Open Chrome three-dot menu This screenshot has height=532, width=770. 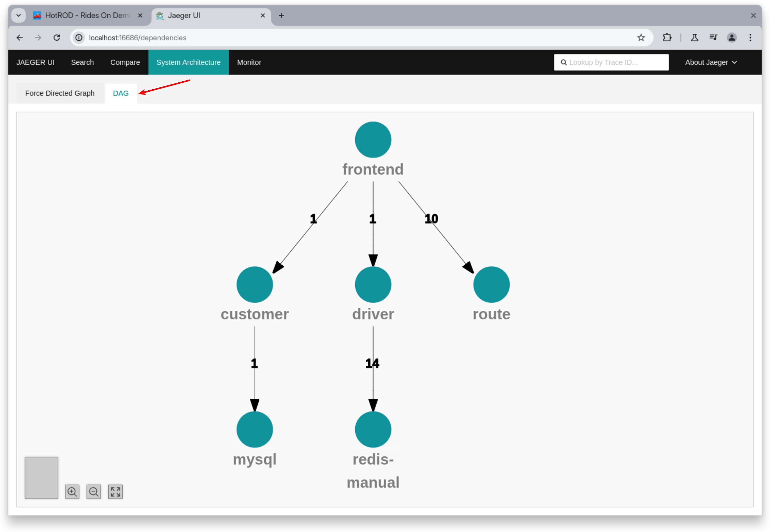pos(750,38)
